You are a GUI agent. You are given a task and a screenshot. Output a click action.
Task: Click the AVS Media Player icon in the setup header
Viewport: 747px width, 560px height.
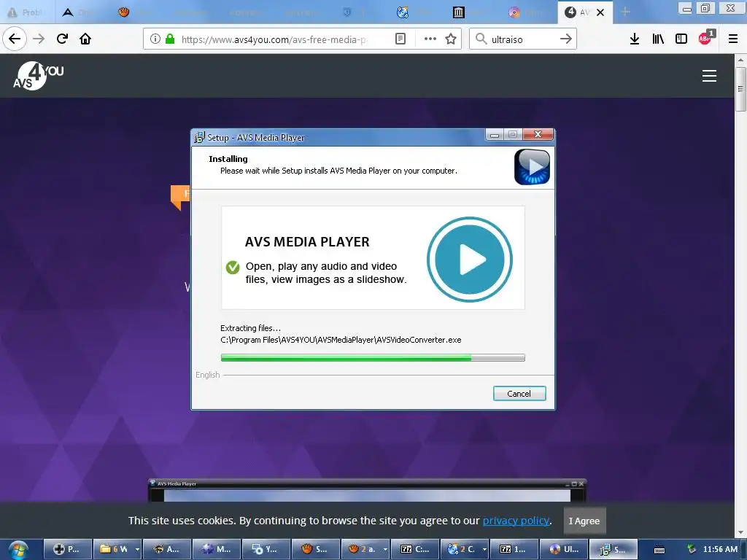(532, 167)
